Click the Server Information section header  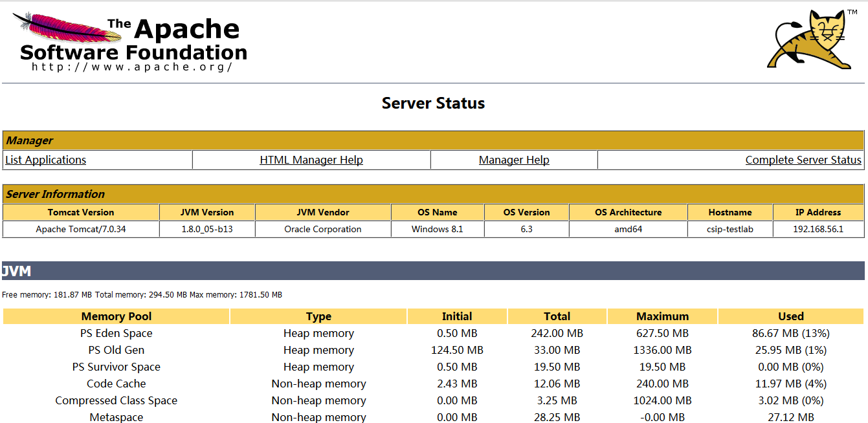[55, 194]
